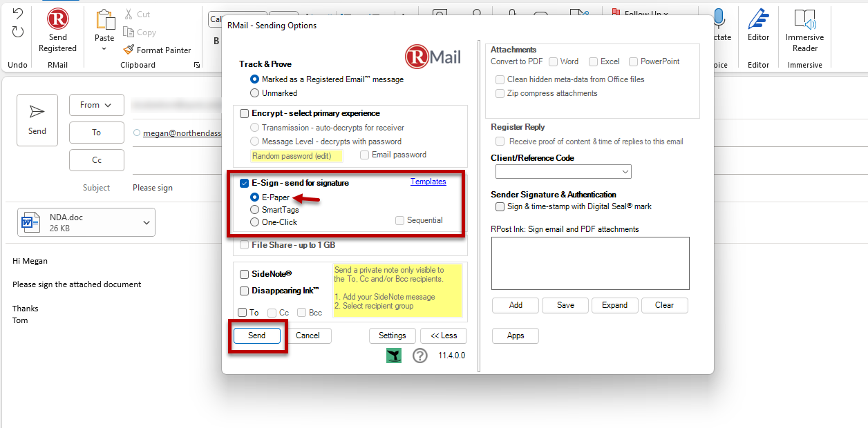Enable the Disappearing Ink checkbox

click(x=244, y=291)
